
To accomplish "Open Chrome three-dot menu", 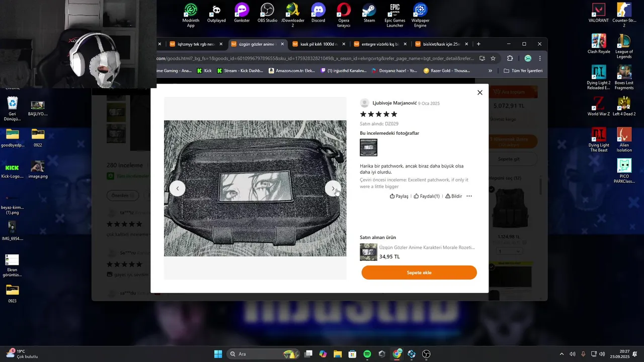I will click(x=540, y=58).
